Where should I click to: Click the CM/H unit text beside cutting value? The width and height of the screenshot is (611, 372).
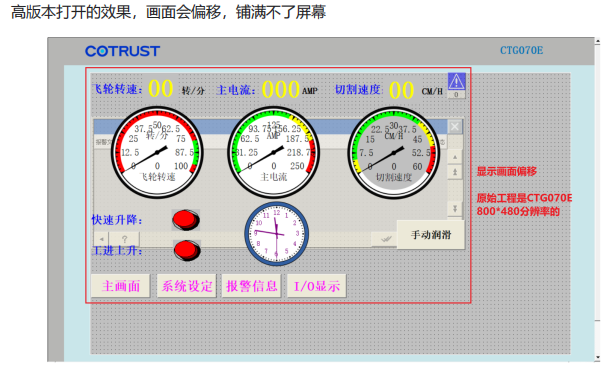coord(432,91)
